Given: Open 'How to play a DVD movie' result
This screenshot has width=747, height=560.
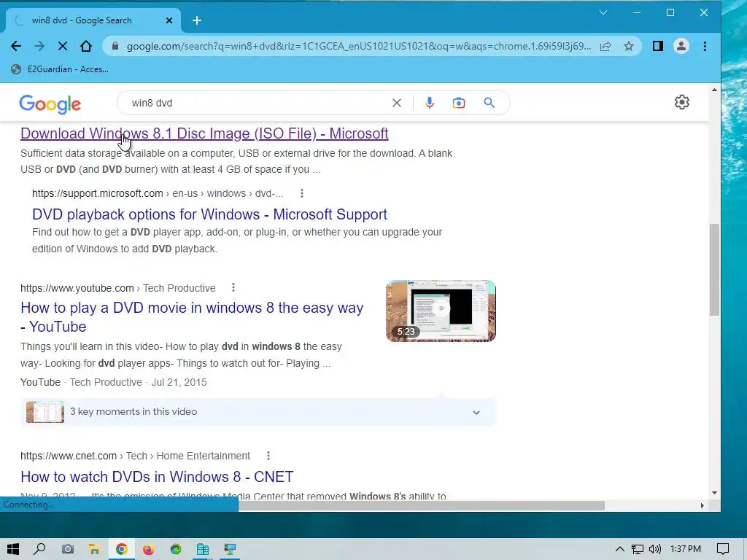Looking at the screenshot, I should 192,317.
